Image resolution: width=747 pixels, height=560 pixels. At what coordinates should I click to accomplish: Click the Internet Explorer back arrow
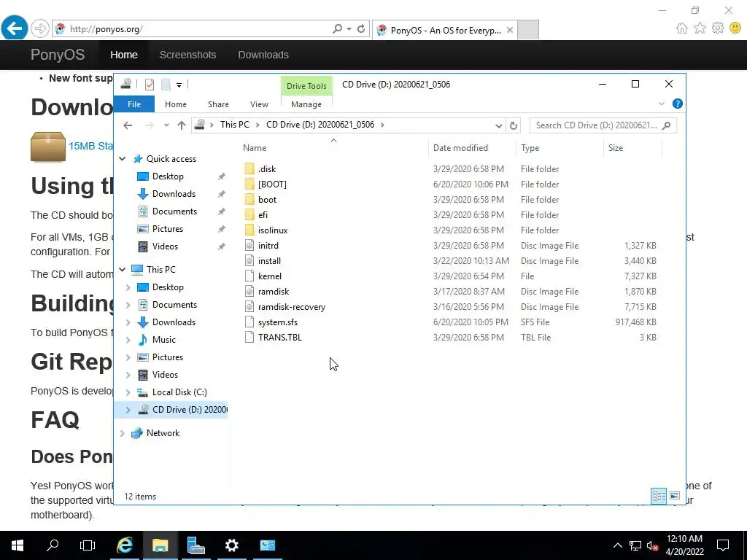[x=14, y=28]
